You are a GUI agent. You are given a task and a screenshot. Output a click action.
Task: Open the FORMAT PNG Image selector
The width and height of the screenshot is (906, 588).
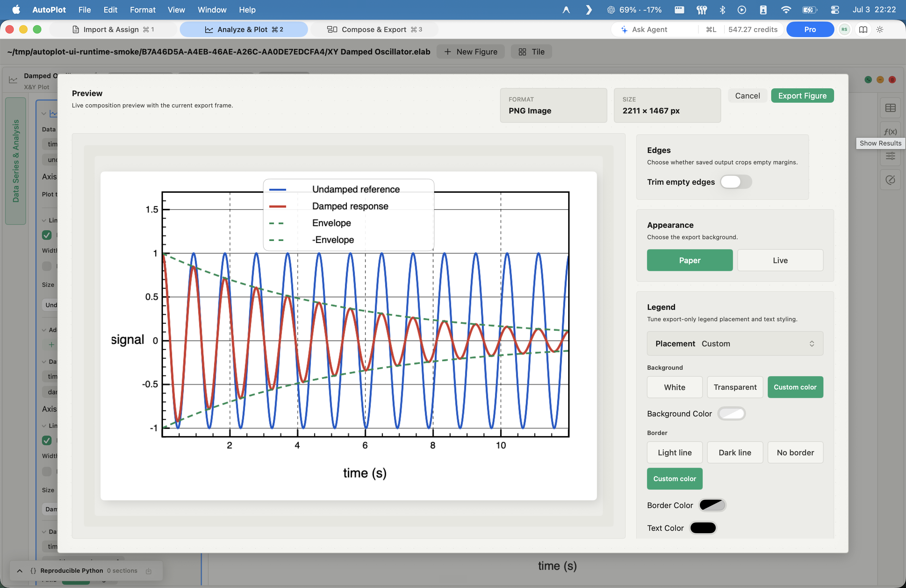pos(553,105)
